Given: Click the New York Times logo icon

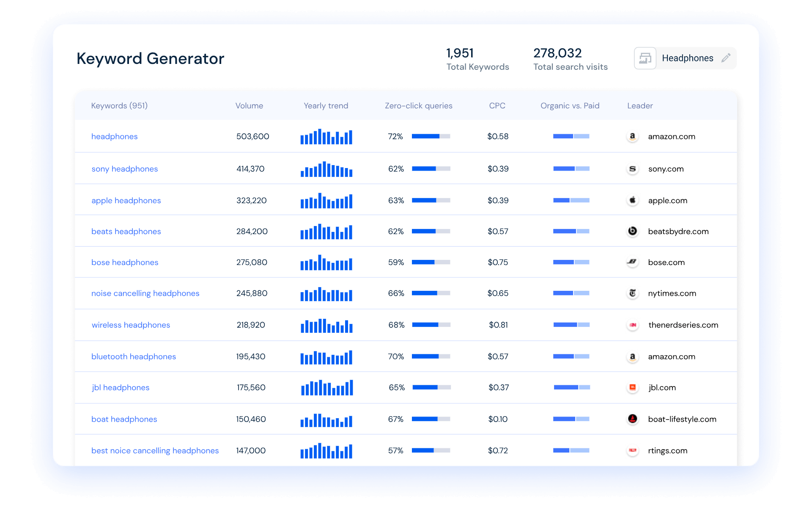Looking at the screenshot, I should coord(632,293).
